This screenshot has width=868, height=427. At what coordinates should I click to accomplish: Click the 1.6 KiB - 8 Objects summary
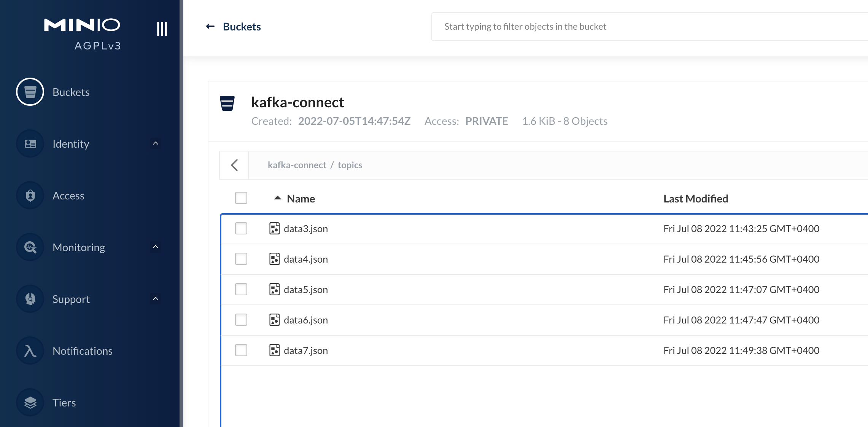tap(565, 121)
